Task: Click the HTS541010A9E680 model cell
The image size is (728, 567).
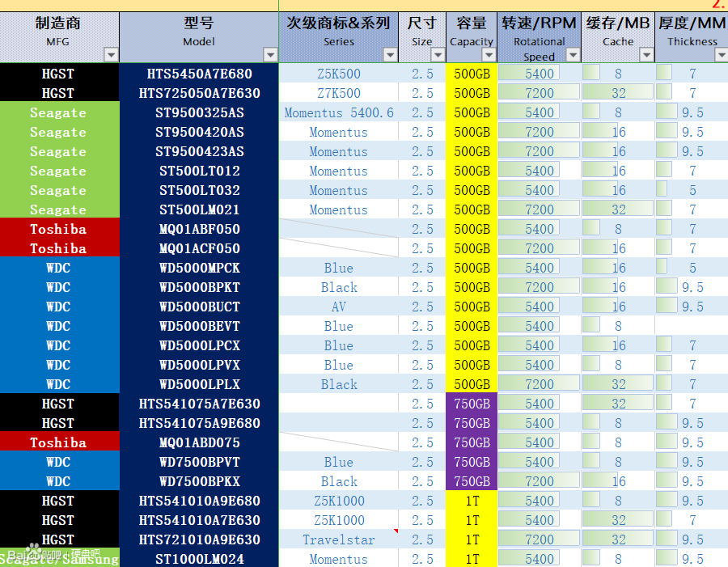Action: click(199, 501)
